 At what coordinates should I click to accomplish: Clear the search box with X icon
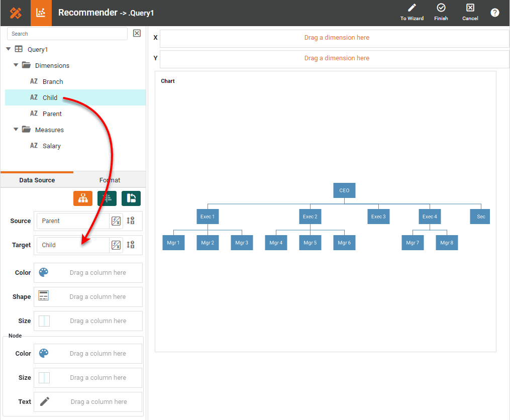click(137, 33)
